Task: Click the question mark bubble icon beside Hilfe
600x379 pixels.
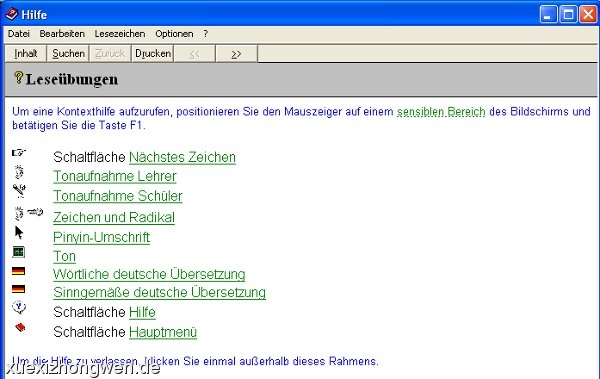Action: coord(19,307)
